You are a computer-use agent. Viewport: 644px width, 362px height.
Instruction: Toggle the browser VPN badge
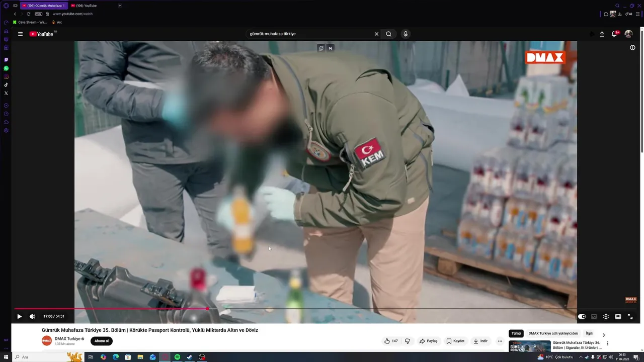click(x=39, y=14)
